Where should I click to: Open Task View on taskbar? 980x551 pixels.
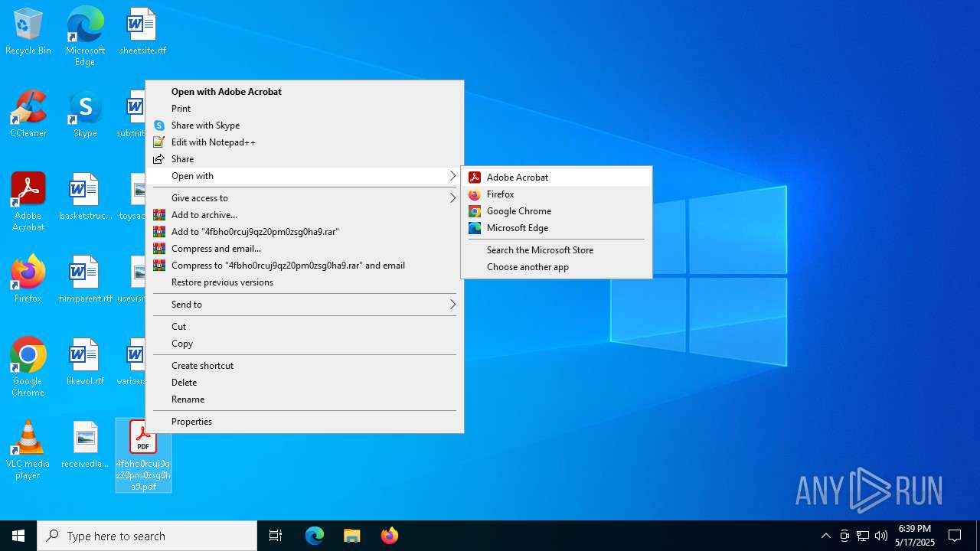point(276,536)
